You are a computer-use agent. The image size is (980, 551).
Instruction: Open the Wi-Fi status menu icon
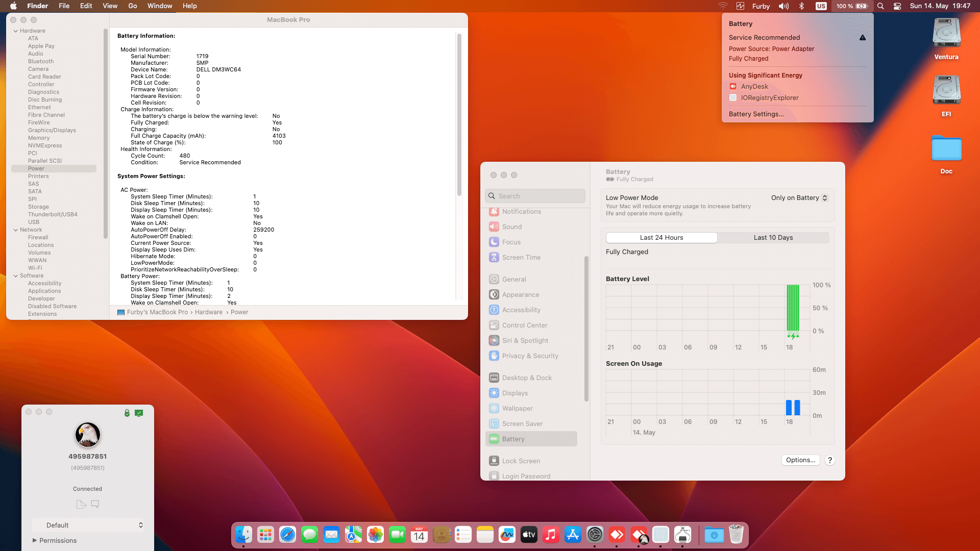point(723,6)
